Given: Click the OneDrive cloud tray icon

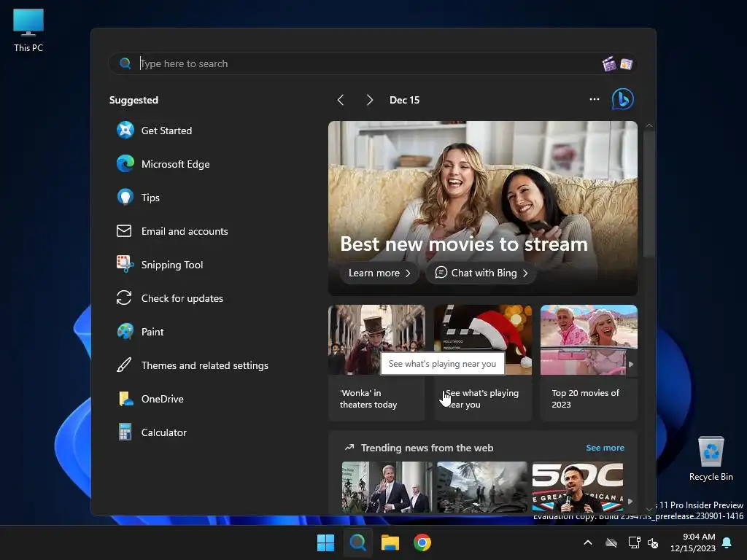Looking at the screenshot, I should tap(611, 542).
